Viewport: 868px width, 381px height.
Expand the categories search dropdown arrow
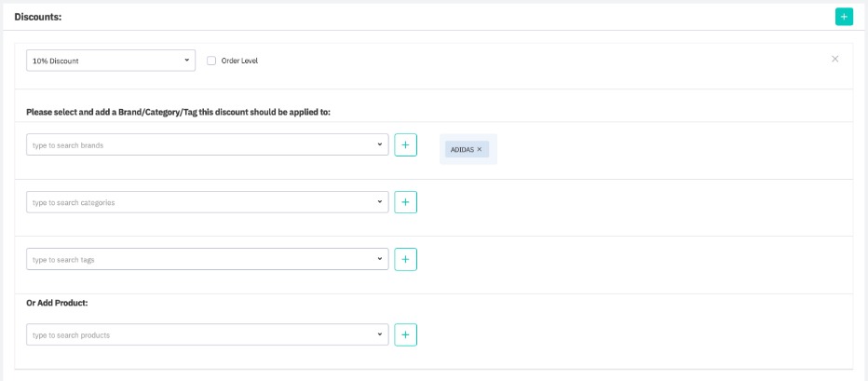[380, 202]
